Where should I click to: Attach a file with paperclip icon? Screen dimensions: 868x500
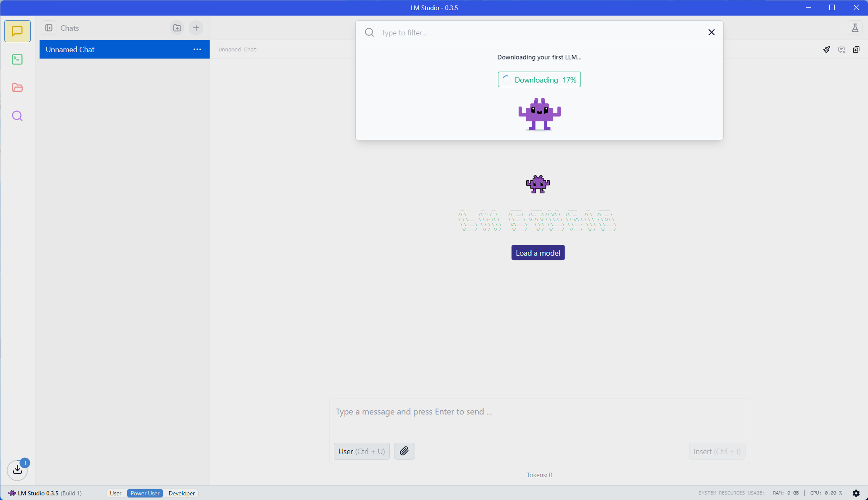[x=404, y=451]
